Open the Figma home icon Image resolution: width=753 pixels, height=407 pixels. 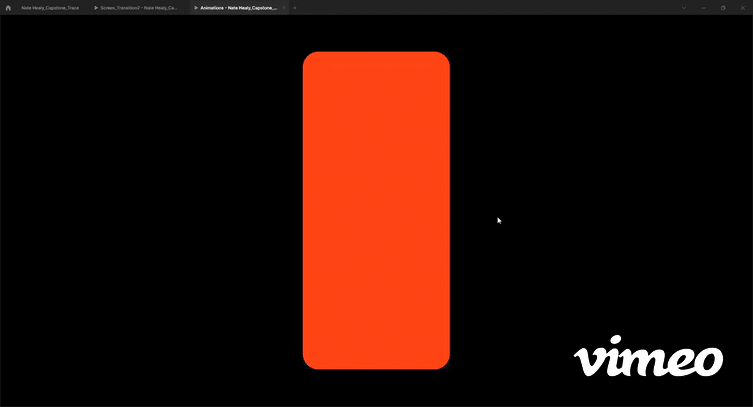[x=8, y=8]
